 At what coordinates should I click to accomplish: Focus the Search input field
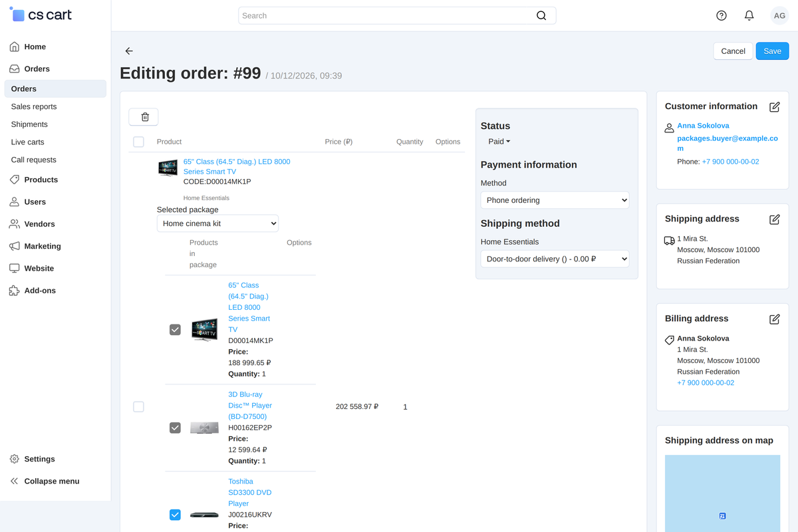coord(397,15)
